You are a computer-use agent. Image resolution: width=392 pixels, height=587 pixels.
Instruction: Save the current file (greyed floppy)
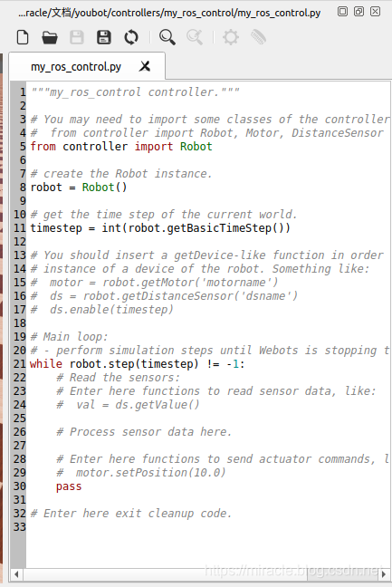(x=77, y=37)
